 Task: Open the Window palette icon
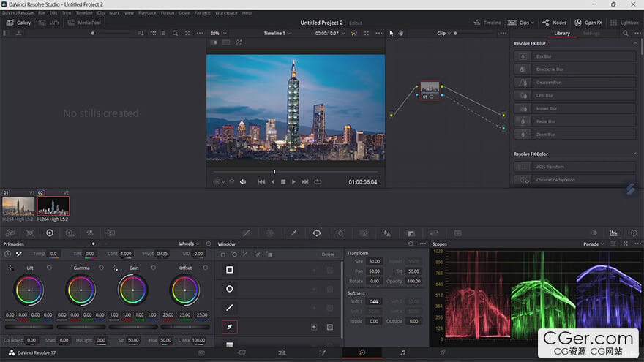click(317, 233)
